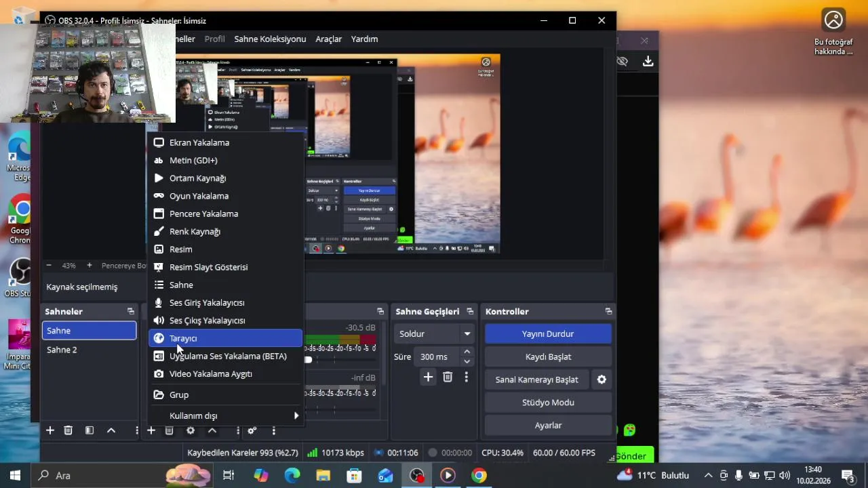Open scene filters icon in Sahneler
This screenshot has height=488, width=868.
(x=89, y=430)
